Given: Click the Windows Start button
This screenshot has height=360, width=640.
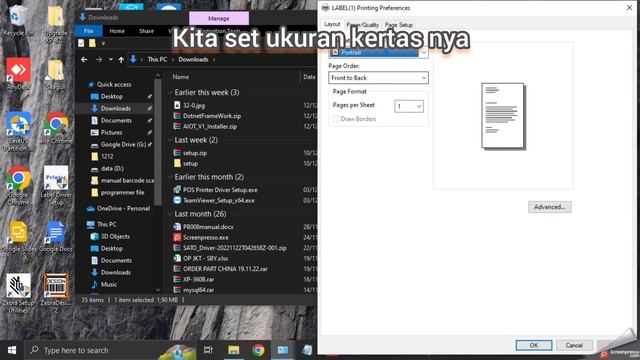Looking at the screenshot, I should pyautogui.click(x=12, y=350).
